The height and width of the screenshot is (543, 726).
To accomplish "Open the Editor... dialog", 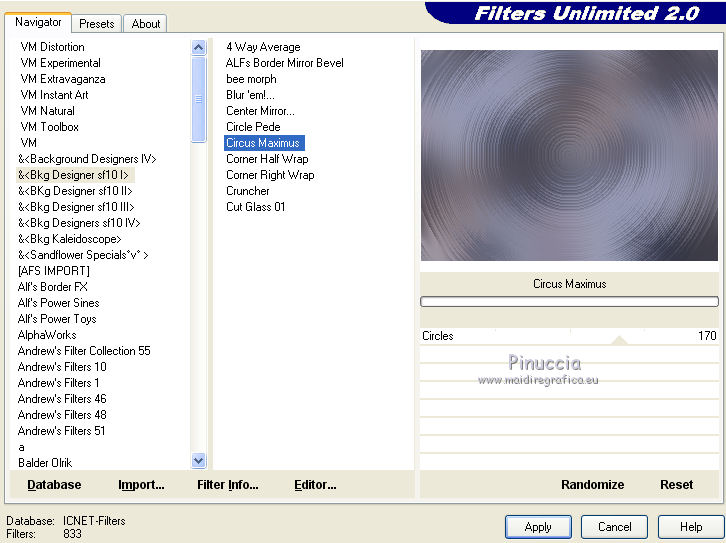I will tap(315, 485).
